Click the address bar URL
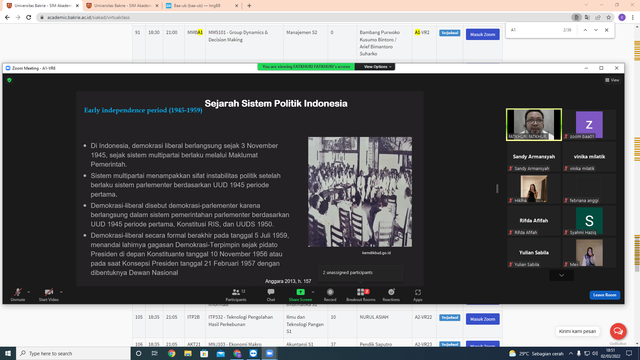This screenshot has height=360, width=640. pyautogui.click(x=88, y=18)
